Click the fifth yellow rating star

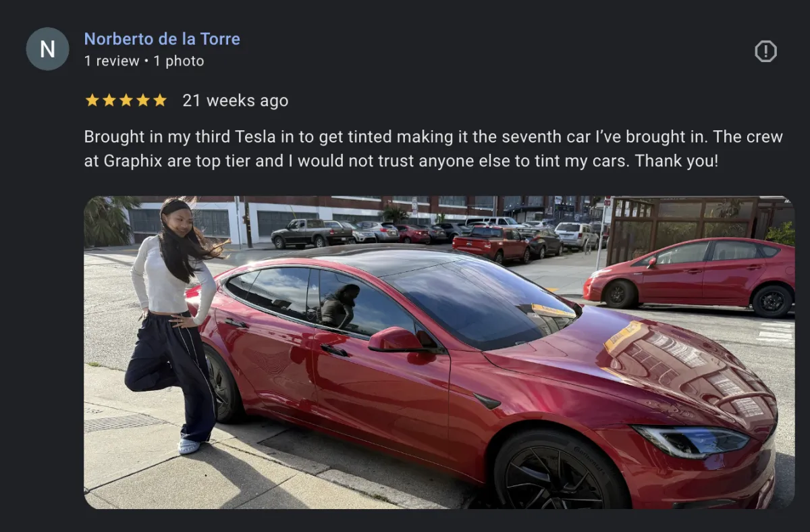(159, 101)
